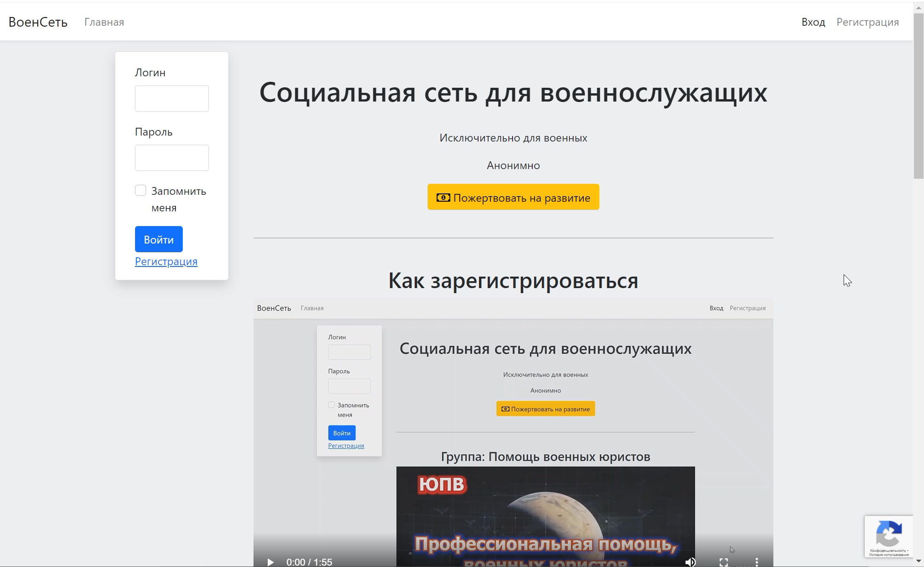The height and width of the screenshot is (567, 924).
Task: Click the video time 0:00 / 1:55
Action: pyautogui.click(x=309, y=562)
